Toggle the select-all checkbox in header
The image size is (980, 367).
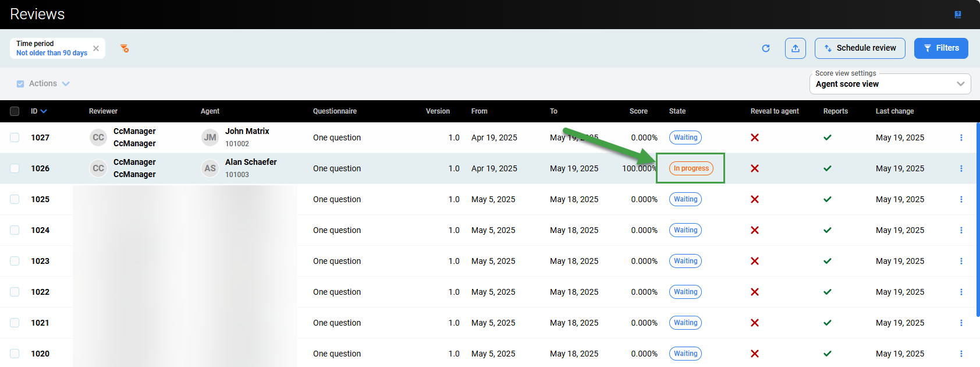15,111
